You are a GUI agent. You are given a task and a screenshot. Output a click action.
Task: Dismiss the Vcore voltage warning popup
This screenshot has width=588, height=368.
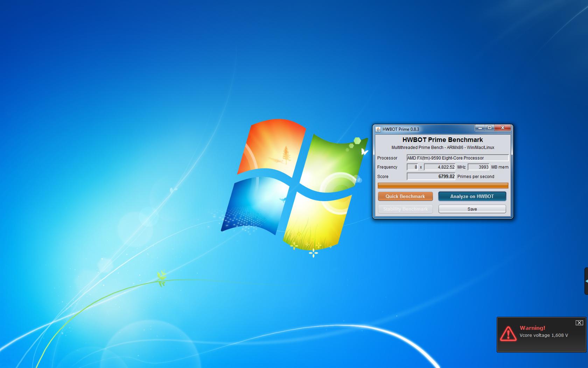[x=579, y=322]
